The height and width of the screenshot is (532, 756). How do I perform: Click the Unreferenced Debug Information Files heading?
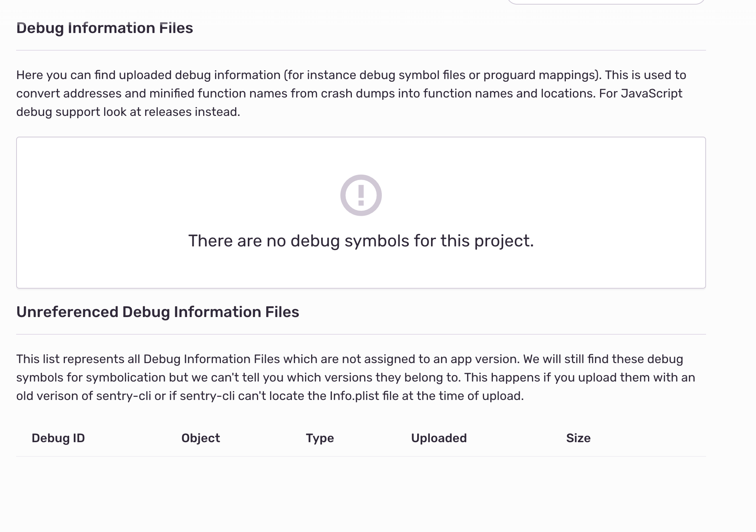point(157,312)
